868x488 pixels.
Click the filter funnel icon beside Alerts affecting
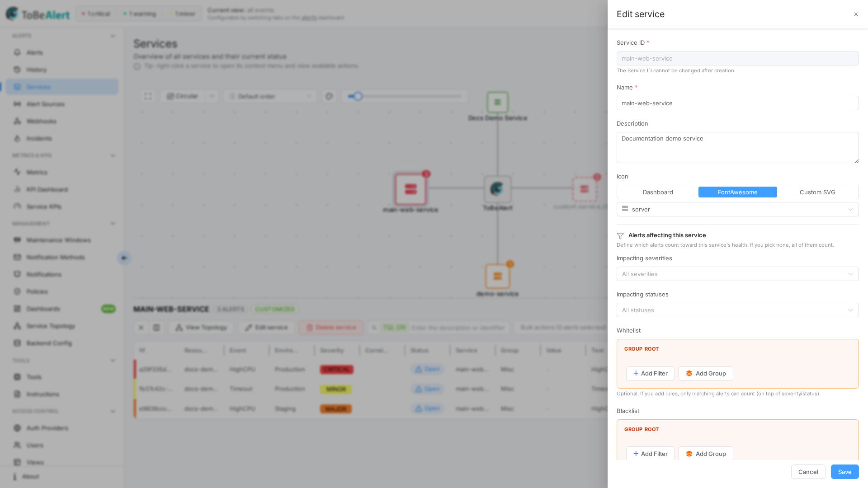click(x=620, y=236)
